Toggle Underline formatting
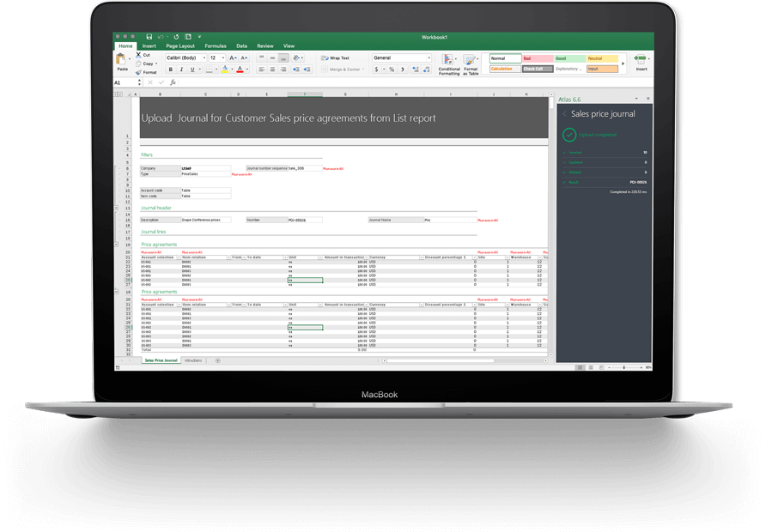Screen dimensions: 766x532 [192, 70]
